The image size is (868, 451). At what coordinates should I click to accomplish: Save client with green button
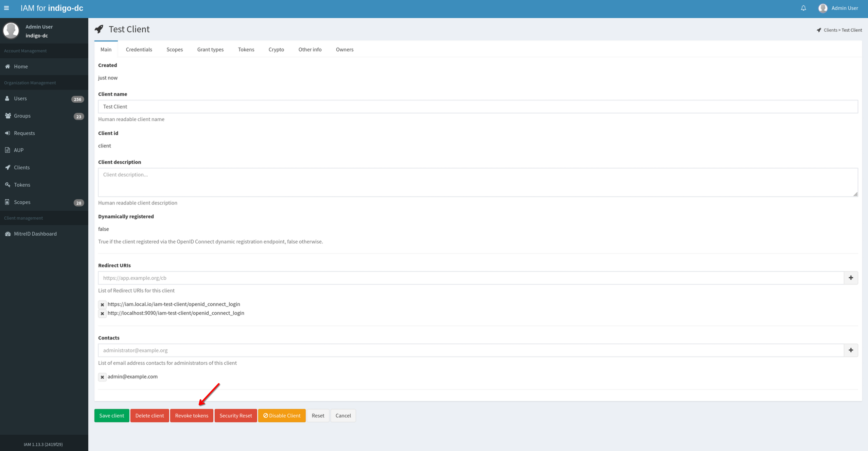click(x=111, y=415)
